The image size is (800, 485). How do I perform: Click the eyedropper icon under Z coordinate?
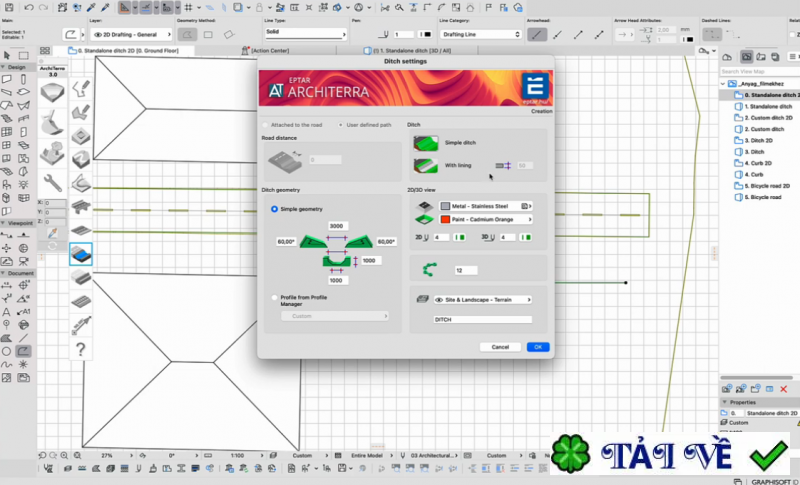tap(53, 233)
